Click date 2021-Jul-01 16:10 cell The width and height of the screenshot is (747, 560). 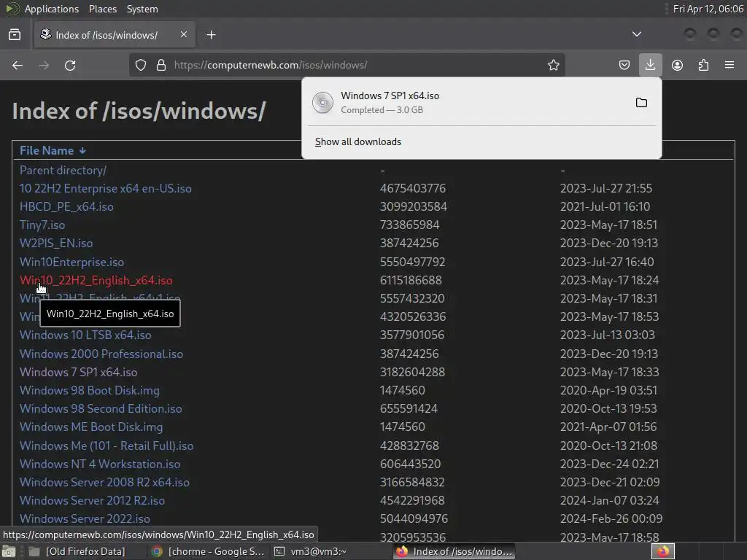[x=605, y=206]
